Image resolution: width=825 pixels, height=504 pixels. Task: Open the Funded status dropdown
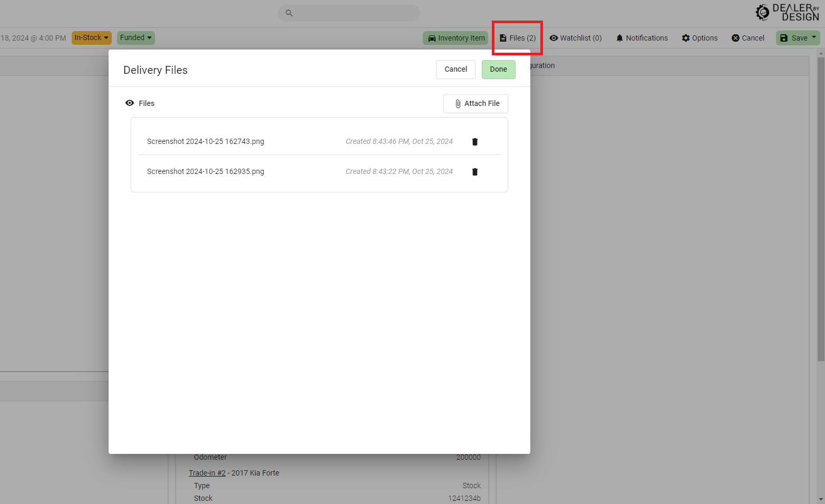[136, 37]
